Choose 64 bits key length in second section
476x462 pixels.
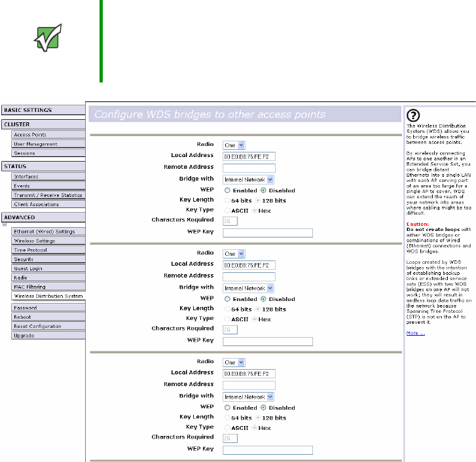(x=227, y=309)
